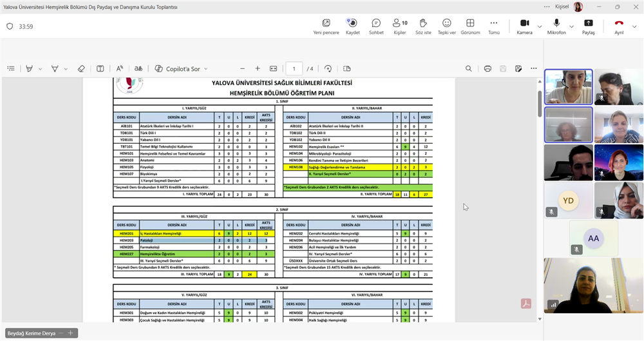The image size is (644, 341).
Task: Open the Tümü more actions menu
Action: tap(494, 26)
